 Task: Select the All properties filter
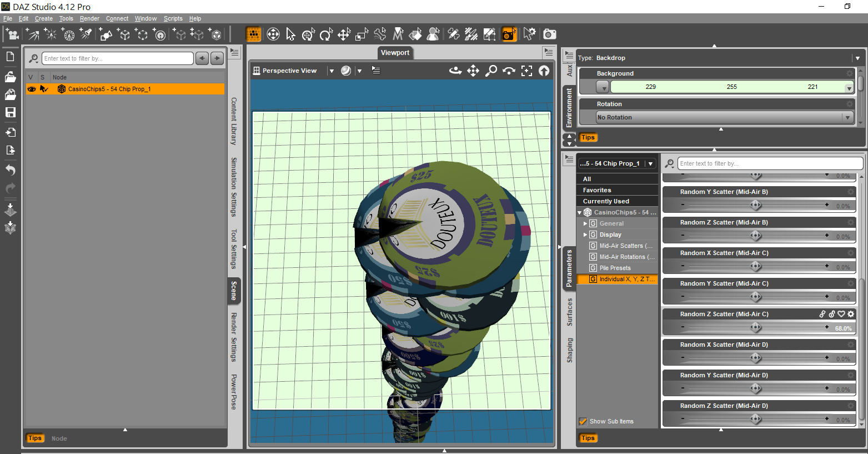pos(617,179)
